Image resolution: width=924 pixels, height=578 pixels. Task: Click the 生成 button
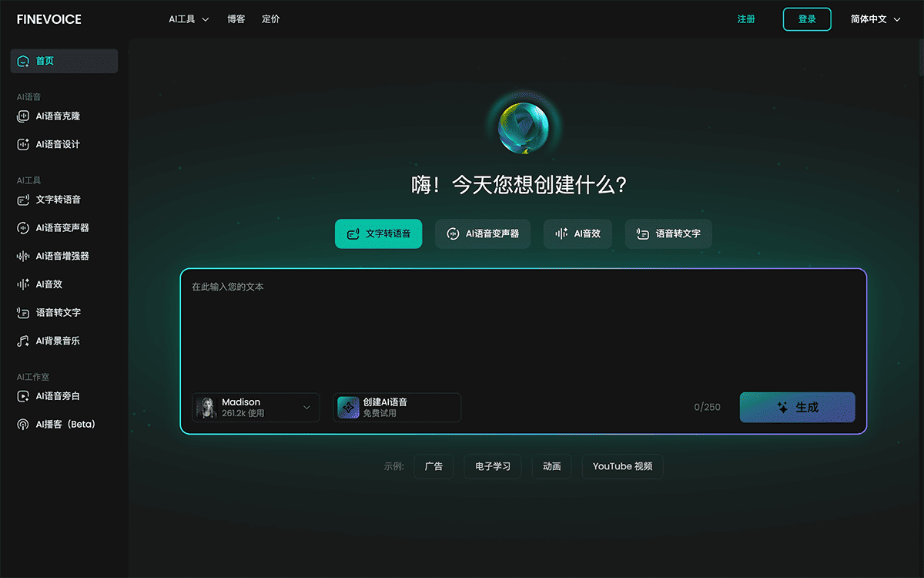(797, 407)
